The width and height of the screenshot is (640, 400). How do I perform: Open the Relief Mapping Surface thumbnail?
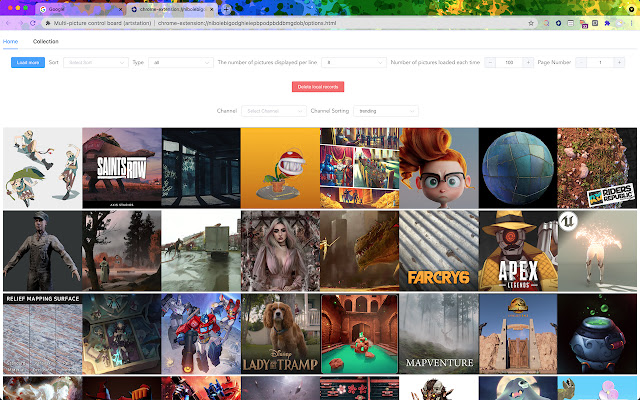point(42,334)
